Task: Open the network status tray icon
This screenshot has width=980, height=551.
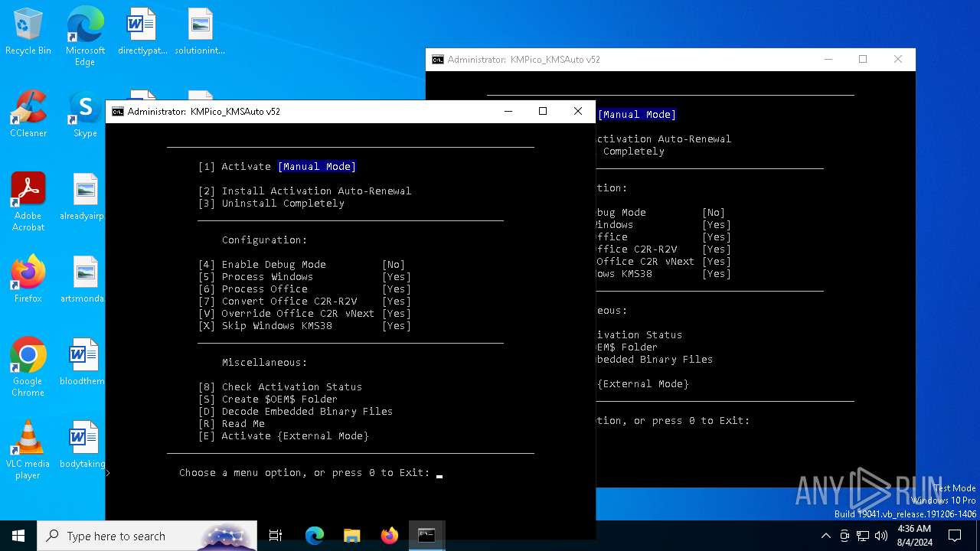Action: point(863,536)
